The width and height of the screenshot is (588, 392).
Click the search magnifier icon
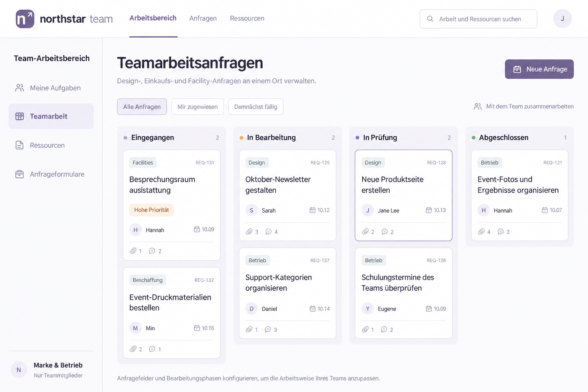(x=430, y=19)
